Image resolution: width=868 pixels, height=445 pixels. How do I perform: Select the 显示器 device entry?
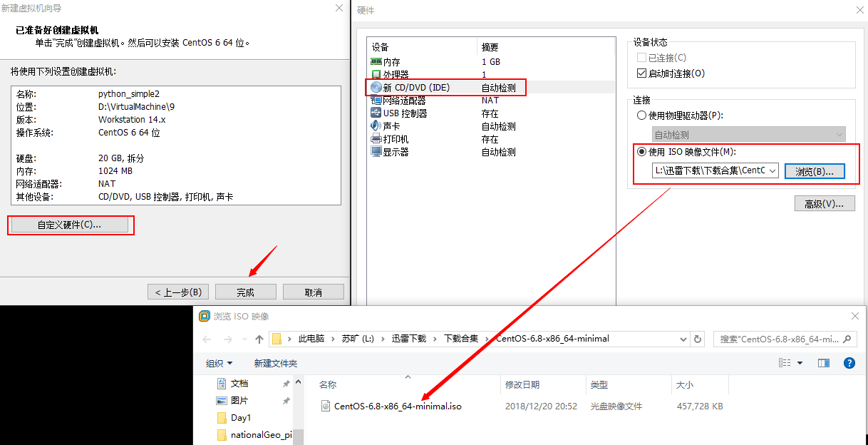point(391,151)
